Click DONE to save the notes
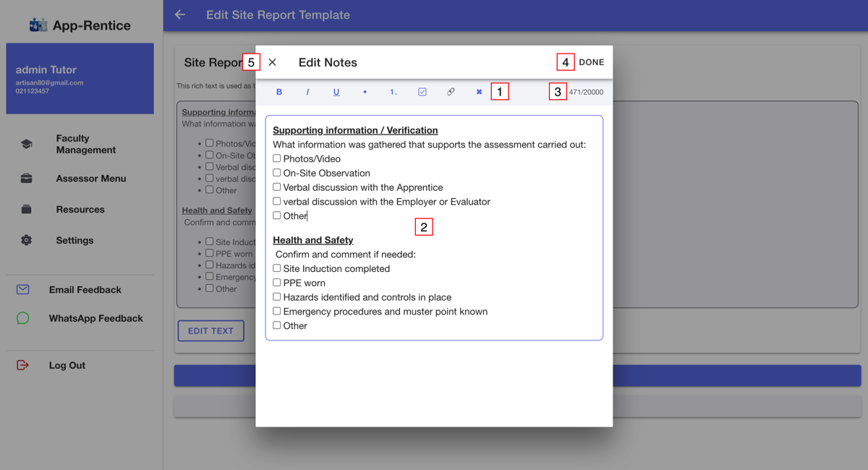This screenshot has width=868, height=470. click(591, 62)
